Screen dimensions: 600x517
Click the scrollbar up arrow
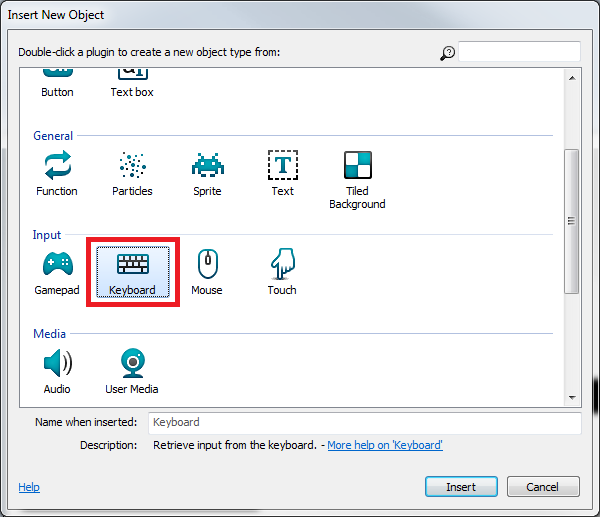point(572,78)
